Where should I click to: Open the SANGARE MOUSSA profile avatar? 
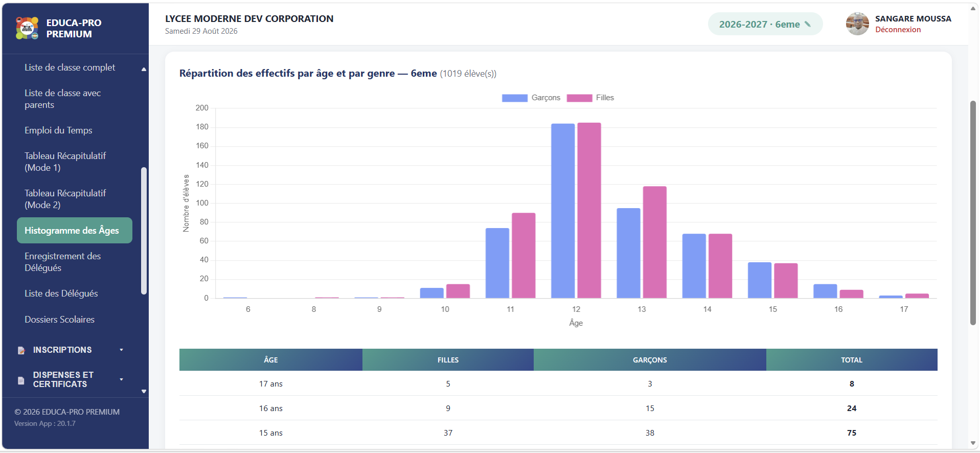(857, 24)
